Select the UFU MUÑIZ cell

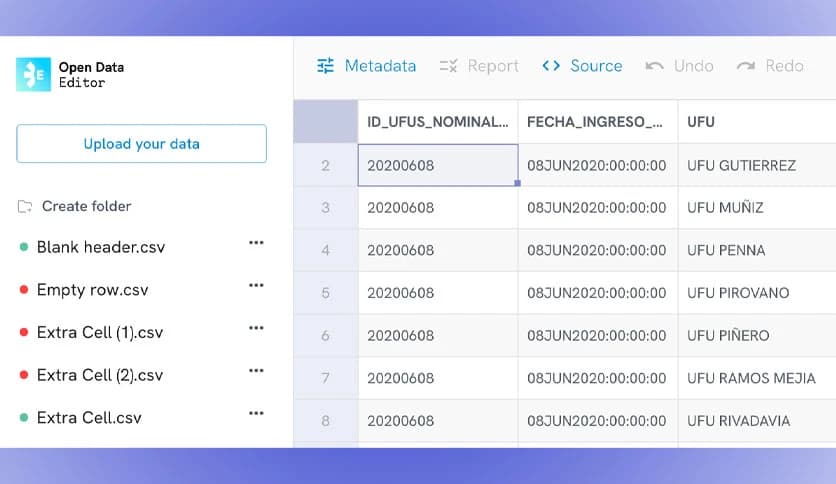click(757, 208)
